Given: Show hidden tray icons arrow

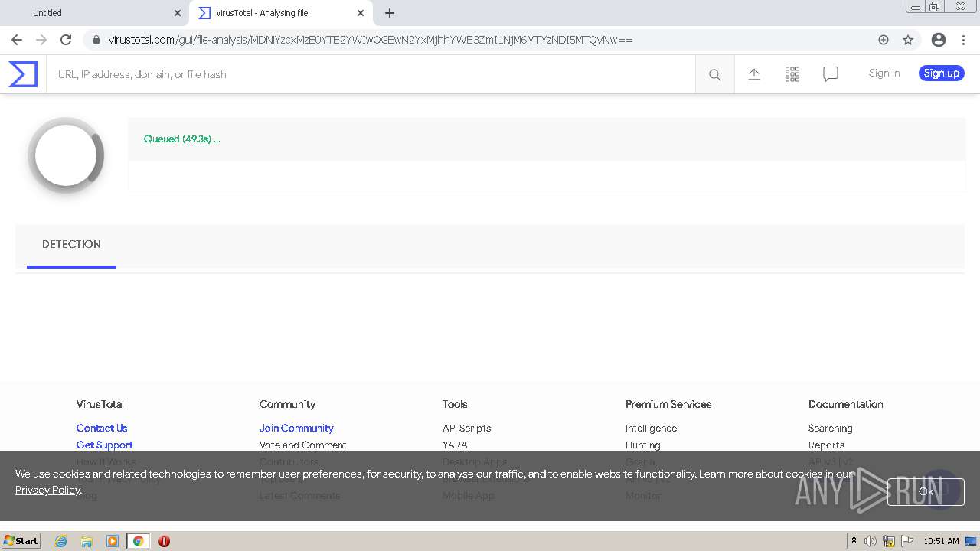Looking at the screenshot, I should 854,541.
